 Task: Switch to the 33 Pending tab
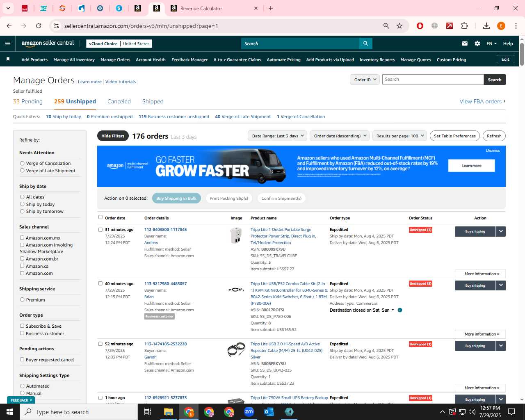coord(28,101)
